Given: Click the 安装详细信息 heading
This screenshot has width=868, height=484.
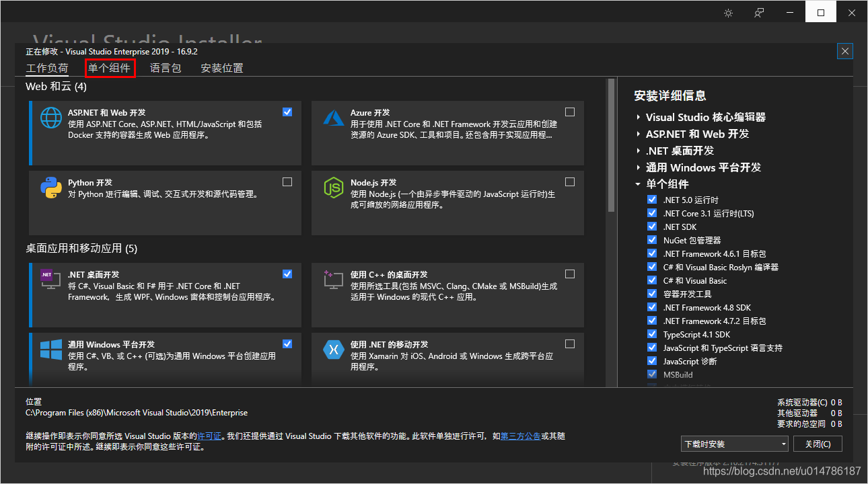Looking at the screenshot, I should (670, 95).
